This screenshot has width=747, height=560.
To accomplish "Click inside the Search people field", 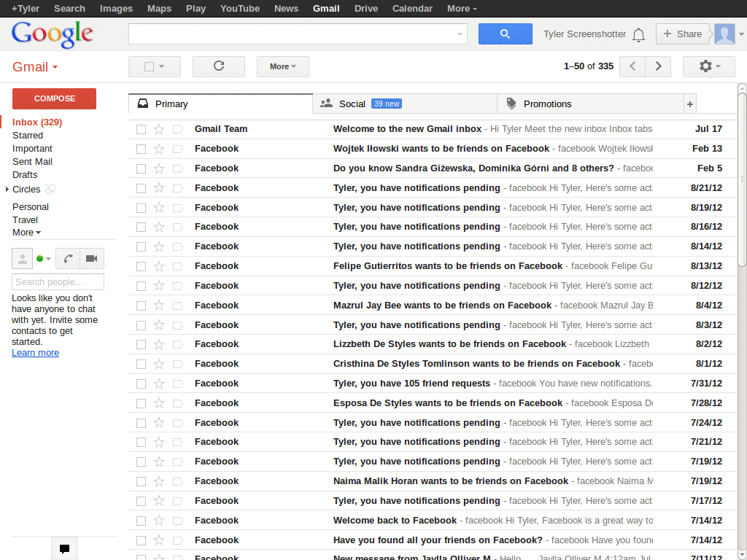I will click(58, 281).
